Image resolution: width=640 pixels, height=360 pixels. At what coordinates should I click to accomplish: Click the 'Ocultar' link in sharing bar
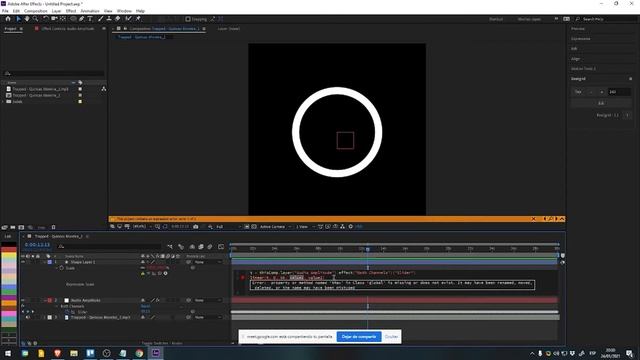[x=391, y=337]
